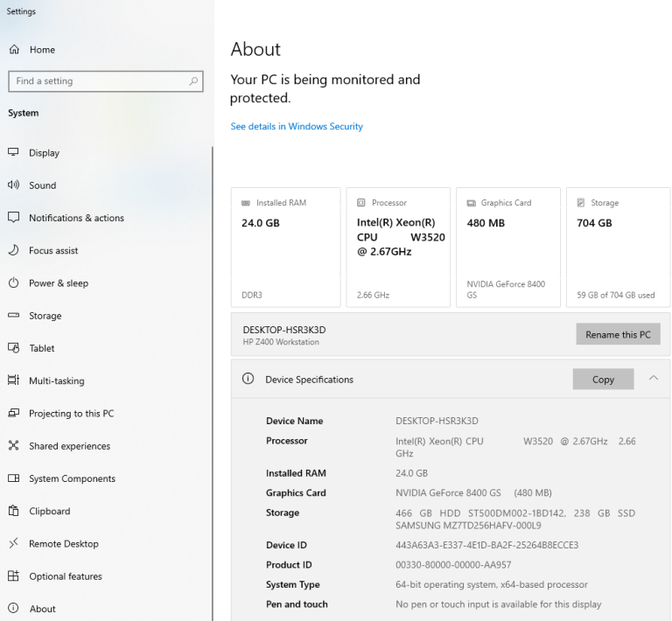672x621 pixels.
Task: Click the search magnifier icon
Action: point(193,81)
